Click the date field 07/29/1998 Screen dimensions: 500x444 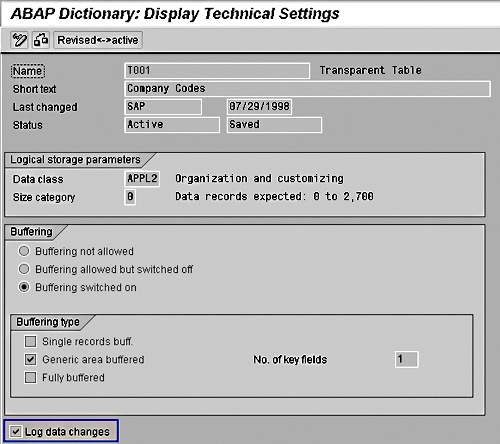click(259, 107)
